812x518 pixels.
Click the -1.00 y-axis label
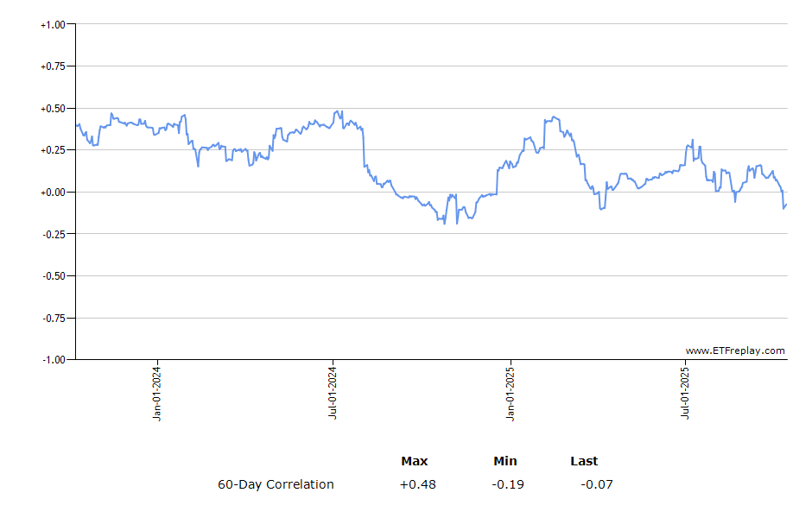coord(54,359)
